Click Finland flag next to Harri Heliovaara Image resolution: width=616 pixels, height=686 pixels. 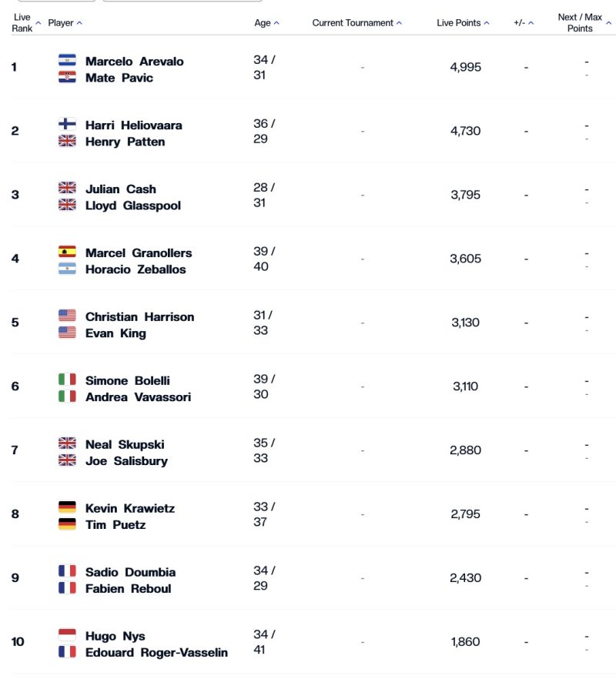tap(67, 124)
